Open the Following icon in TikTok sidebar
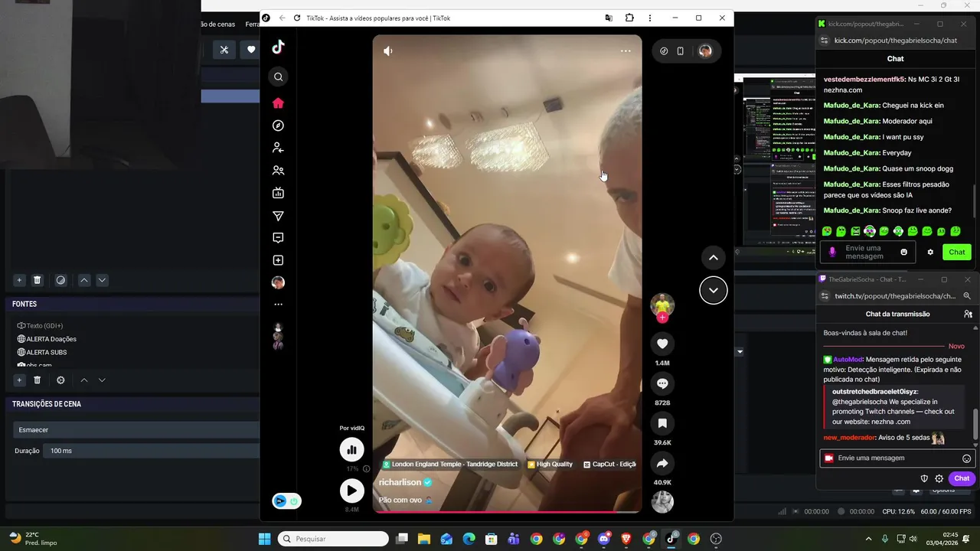Image resolution: width=980 pixels, height=551 pixels. tap(278, 148)
